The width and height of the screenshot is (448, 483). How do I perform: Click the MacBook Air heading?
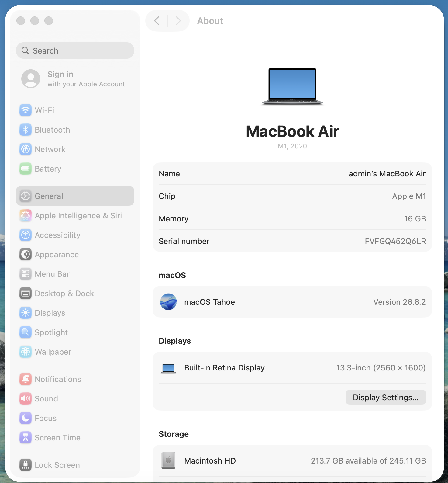click(292, 131)
